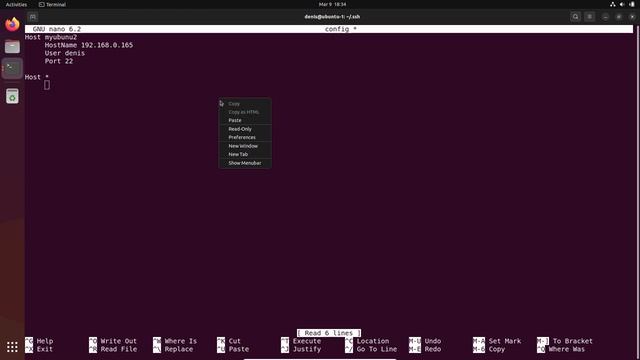Click the new tab icon in terminal header
This screenshot has width=640, height=360.
coord(33,17)
